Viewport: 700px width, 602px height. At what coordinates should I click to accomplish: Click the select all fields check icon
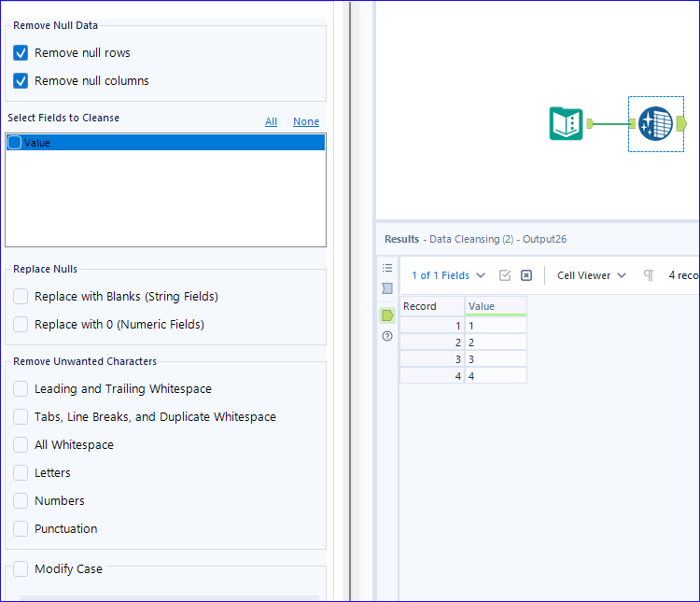coord(505,275)
